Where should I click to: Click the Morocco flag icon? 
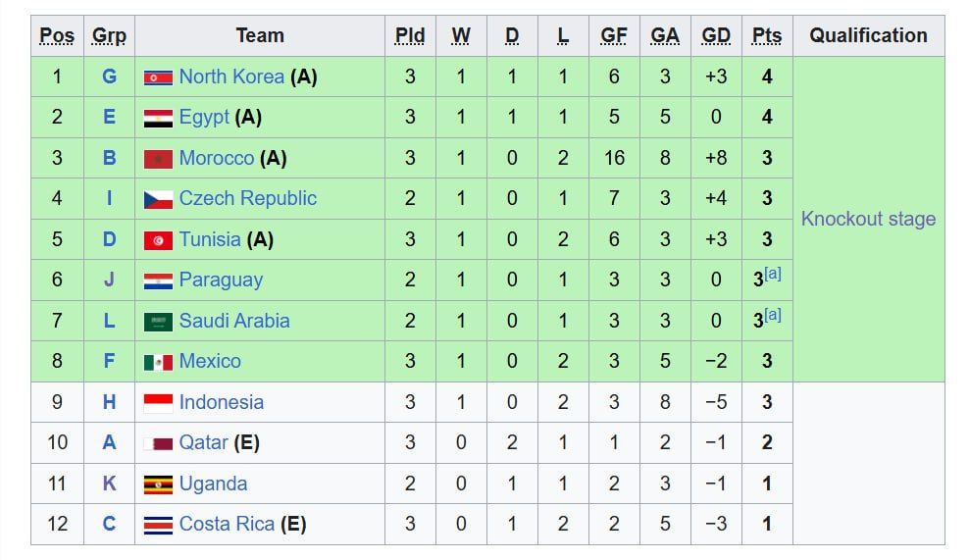tap(158, 159)
